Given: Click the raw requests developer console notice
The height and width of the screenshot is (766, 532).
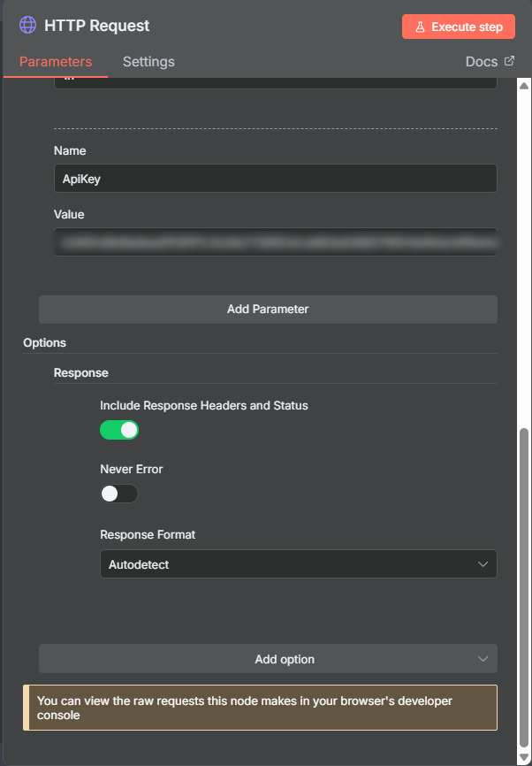Looking at the screenshot, I should [261, 708].
